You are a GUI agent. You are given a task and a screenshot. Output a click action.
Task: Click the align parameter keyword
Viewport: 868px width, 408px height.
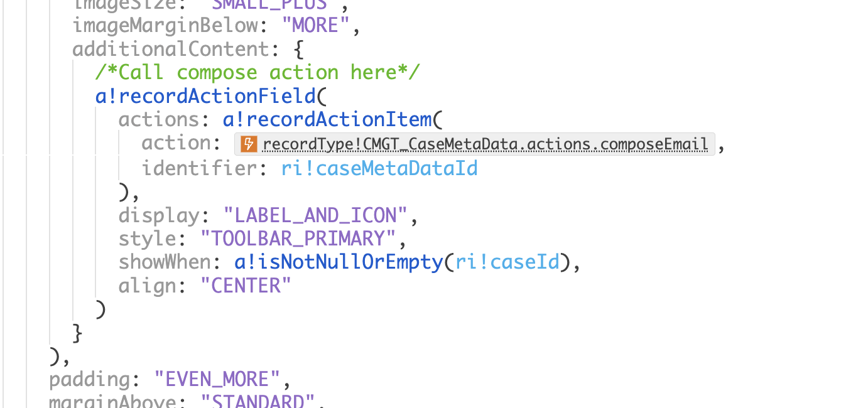(148, 286)
